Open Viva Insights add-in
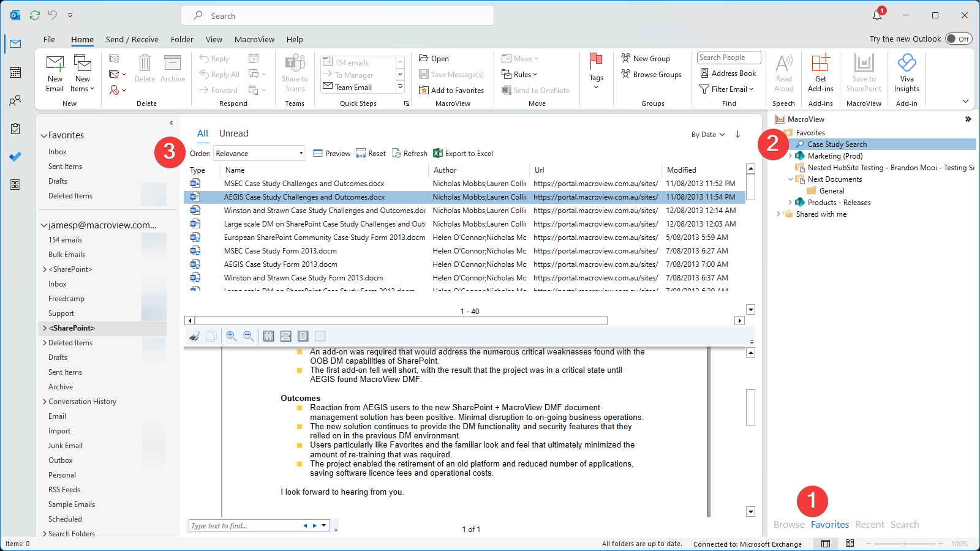The height and width of the screenshot is (551, 980). (907, 73)
